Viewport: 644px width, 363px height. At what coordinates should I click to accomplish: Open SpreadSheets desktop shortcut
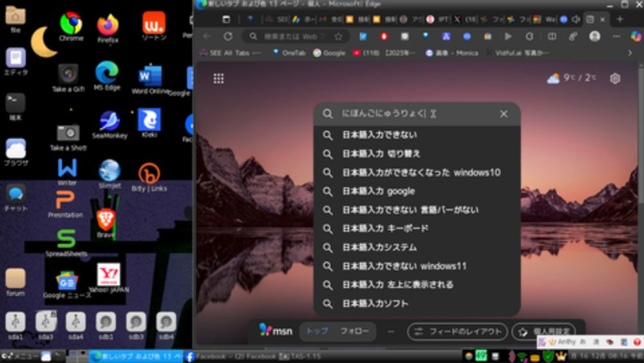(66, 243)
